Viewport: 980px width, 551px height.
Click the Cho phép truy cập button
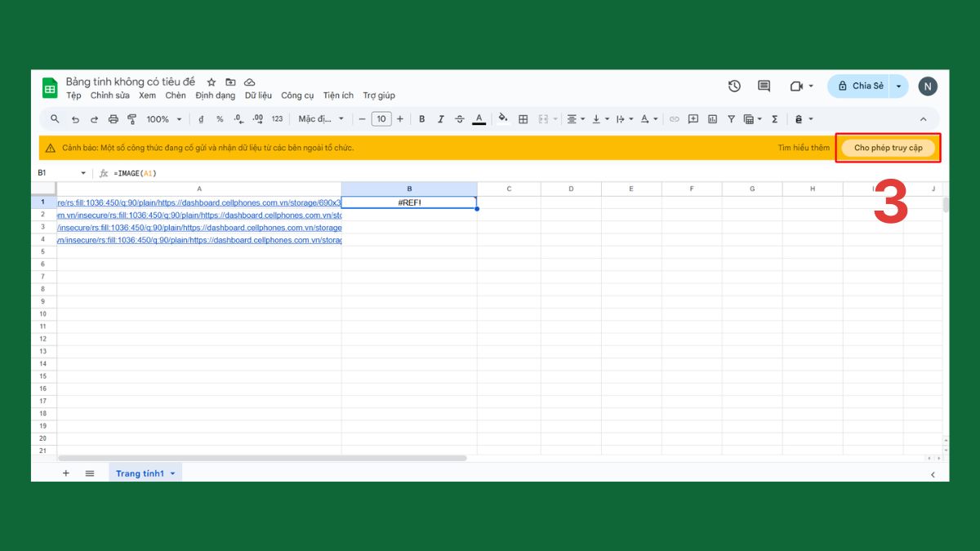[888, 148]
